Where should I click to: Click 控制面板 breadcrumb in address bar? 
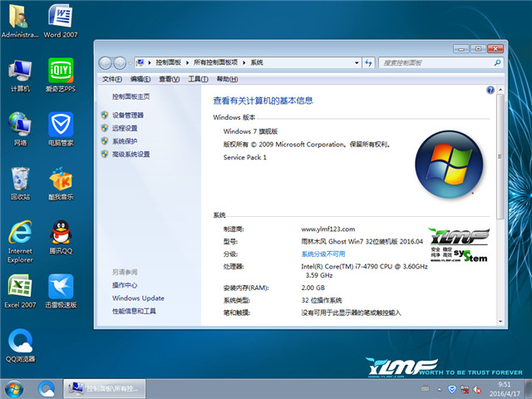(x=168, y=63)
